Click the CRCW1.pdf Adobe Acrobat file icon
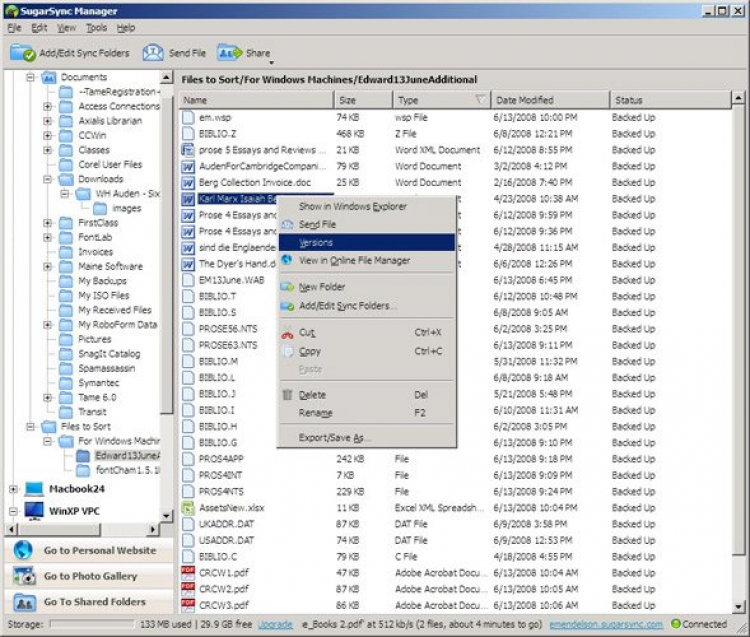This screenshot has width=750, height=637. point(188,573)
